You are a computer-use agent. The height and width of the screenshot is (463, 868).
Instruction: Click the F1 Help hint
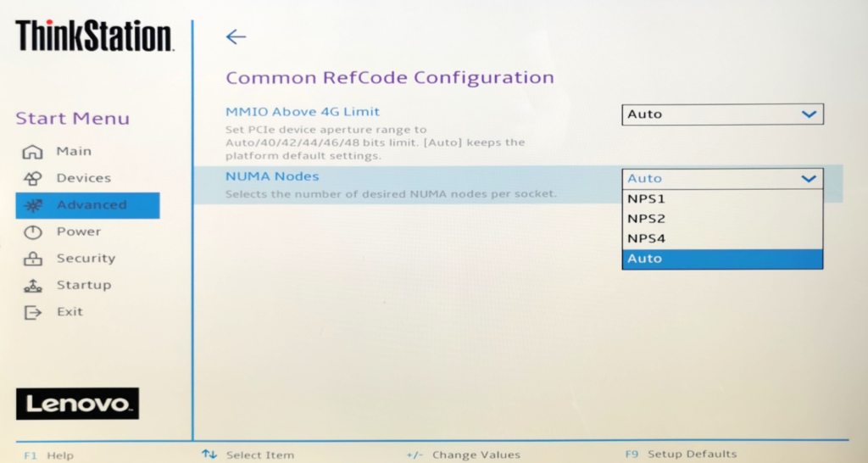click(x=48, y=455)
